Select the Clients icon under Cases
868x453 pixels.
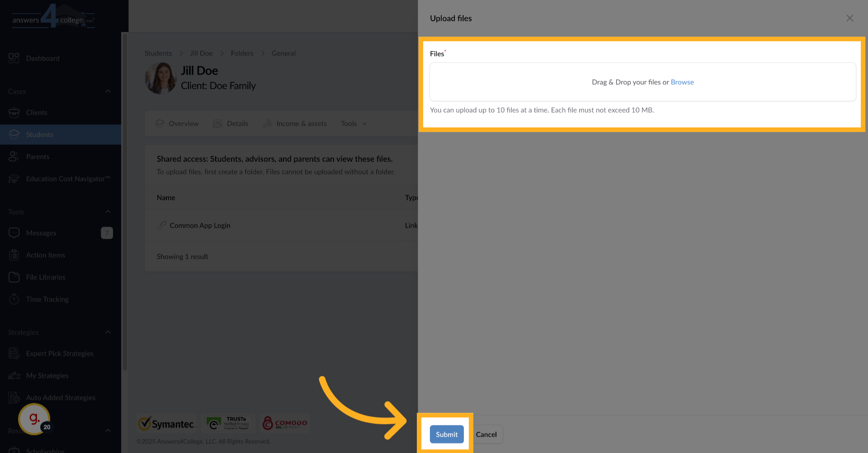point(14,112)
